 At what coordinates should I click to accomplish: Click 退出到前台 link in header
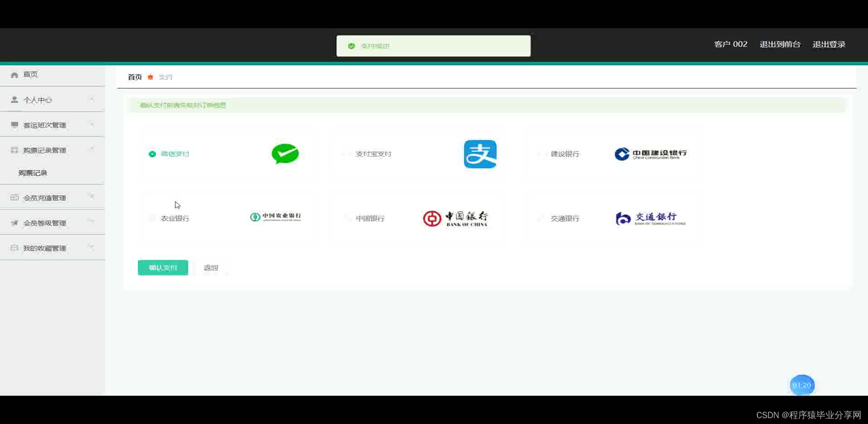780,44
